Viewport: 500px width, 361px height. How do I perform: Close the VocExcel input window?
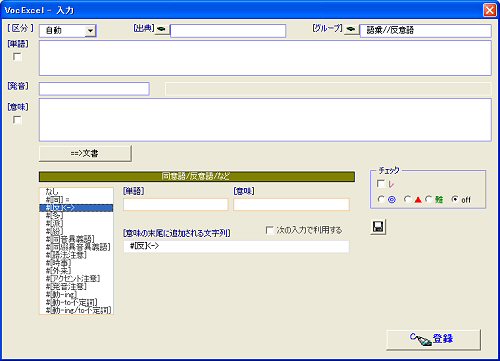(x=489, y=10)
